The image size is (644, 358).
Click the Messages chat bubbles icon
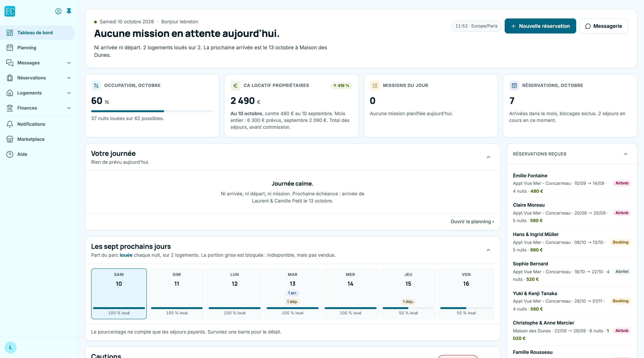(10, 63)
